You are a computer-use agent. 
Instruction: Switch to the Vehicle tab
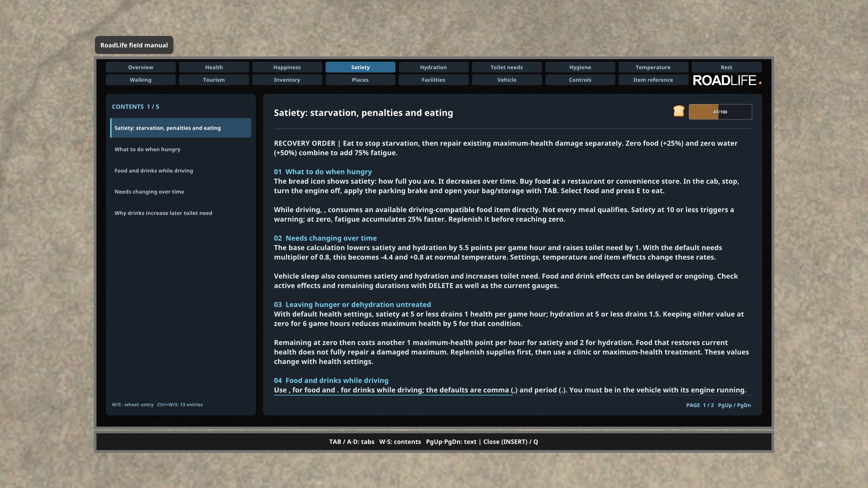(507, 80)
